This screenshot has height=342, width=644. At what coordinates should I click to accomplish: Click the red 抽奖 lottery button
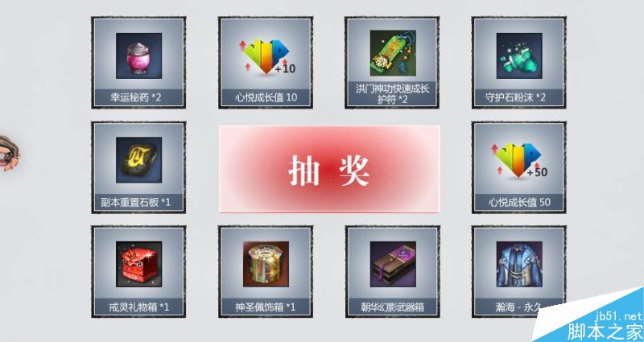(329, 169)
